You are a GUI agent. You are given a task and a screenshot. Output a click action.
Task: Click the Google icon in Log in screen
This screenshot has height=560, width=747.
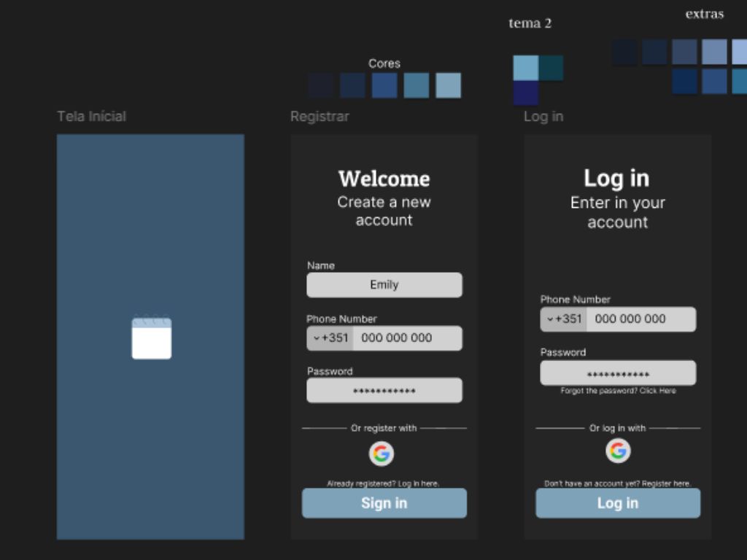coord(617,451)
